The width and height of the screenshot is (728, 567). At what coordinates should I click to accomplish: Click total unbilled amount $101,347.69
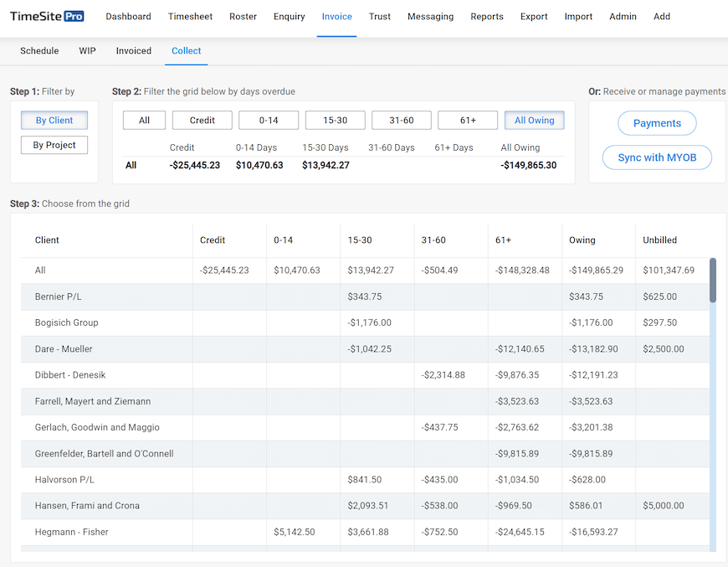point(669,271)
